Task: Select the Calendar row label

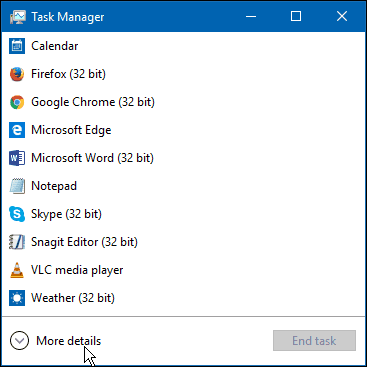Action: (x=55, y=46)
